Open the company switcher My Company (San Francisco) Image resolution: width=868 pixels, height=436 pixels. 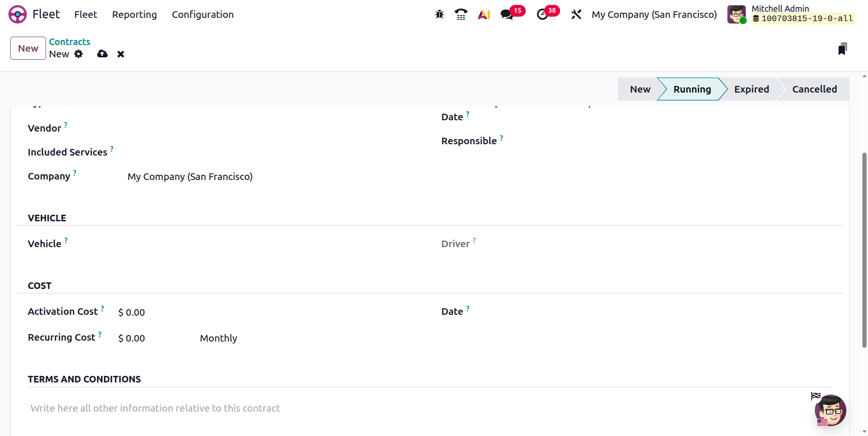[654, 15]
